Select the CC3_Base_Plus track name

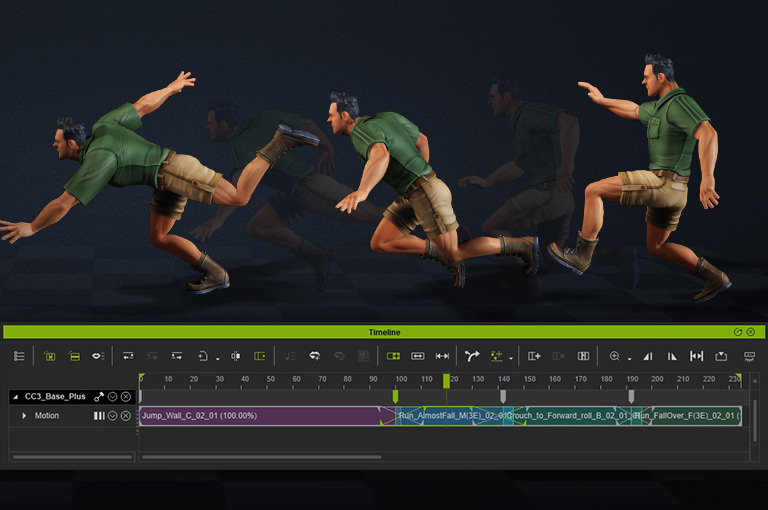[56, 397]
